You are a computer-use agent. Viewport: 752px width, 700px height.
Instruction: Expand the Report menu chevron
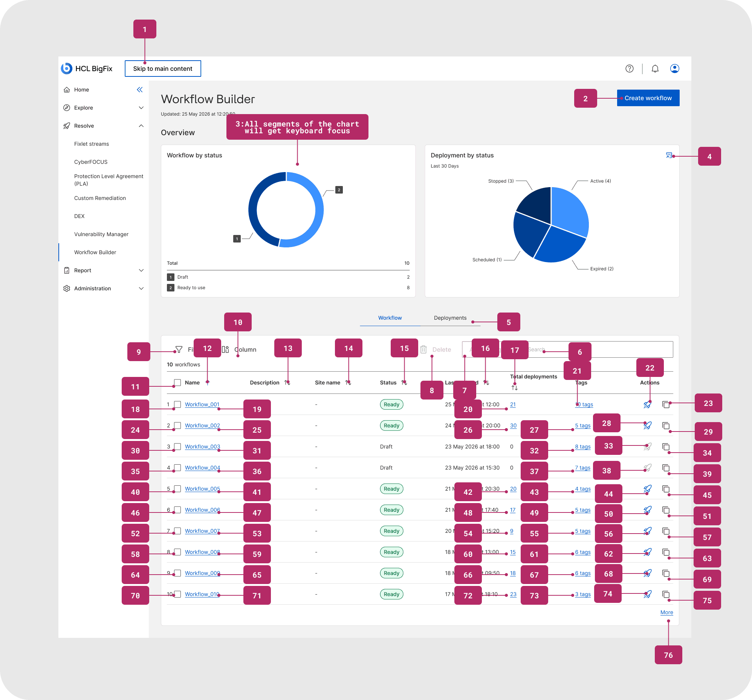(x=141, y=270)
